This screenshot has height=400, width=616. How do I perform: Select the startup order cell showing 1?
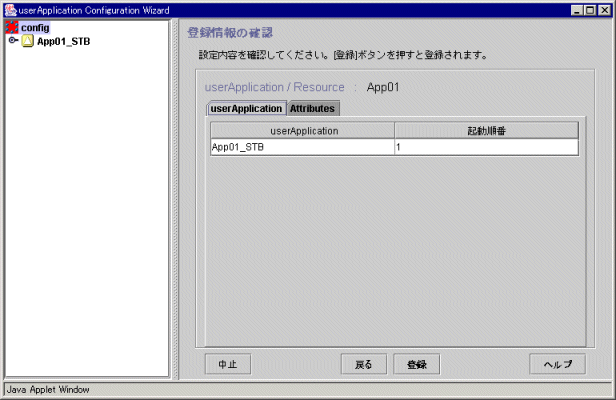[486, 147]
